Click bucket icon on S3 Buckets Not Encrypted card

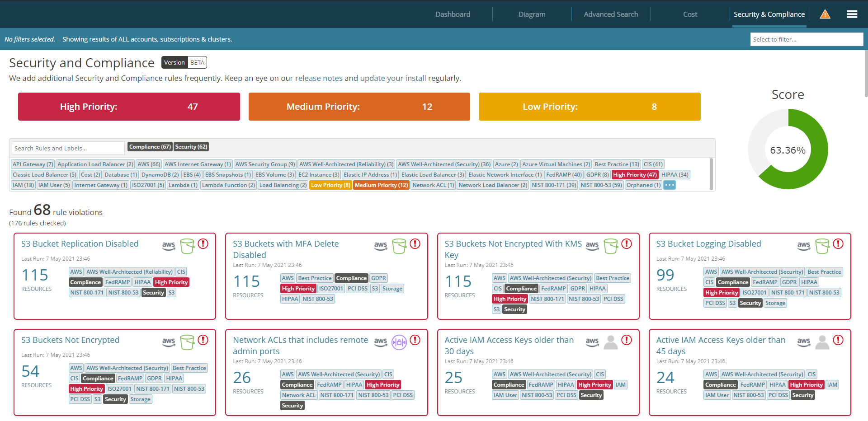click(x=187, y=342)
